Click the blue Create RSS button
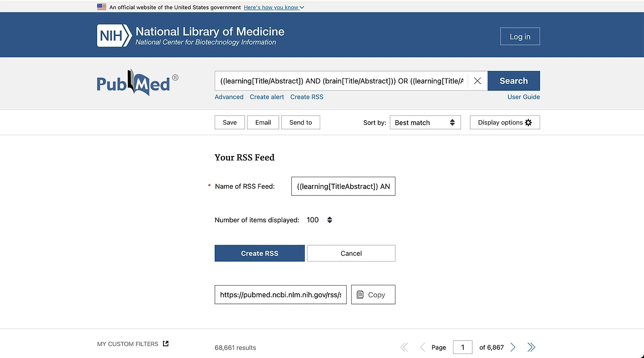The width and height of the screenshot is (644, 358). (260, 253)
